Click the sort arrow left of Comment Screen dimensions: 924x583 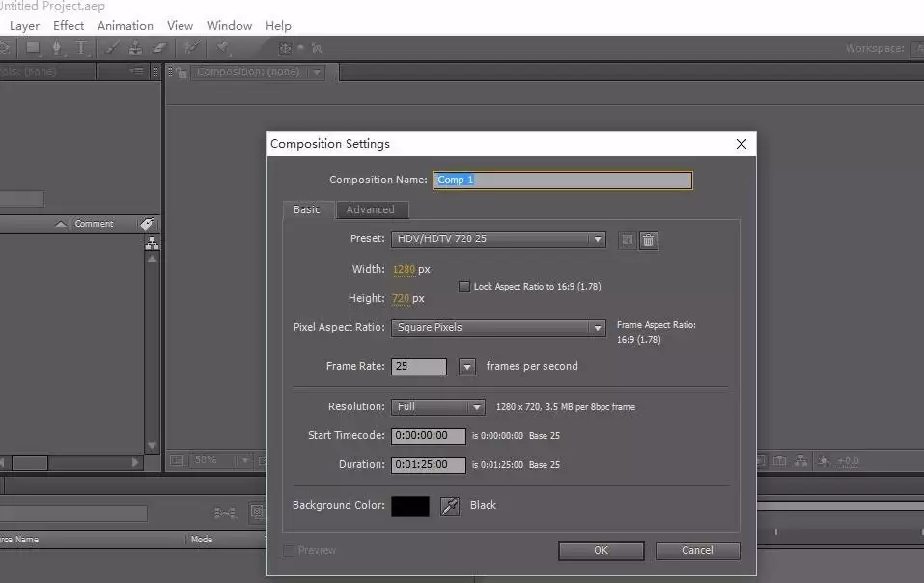(61, 224)
